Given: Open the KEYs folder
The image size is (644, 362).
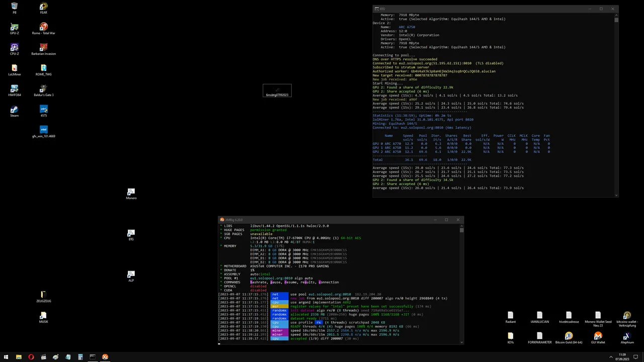Looking at the screenshot, I should (510, 337).
